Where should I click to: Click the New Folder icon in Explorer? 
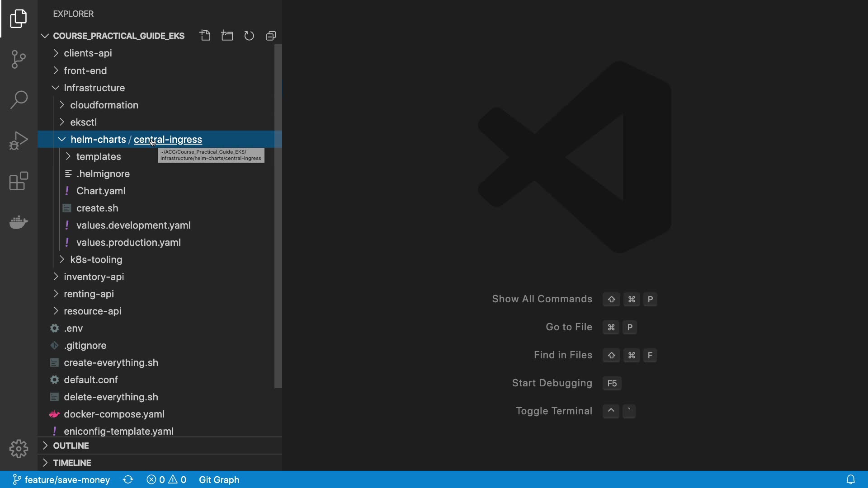coord(227,36)
